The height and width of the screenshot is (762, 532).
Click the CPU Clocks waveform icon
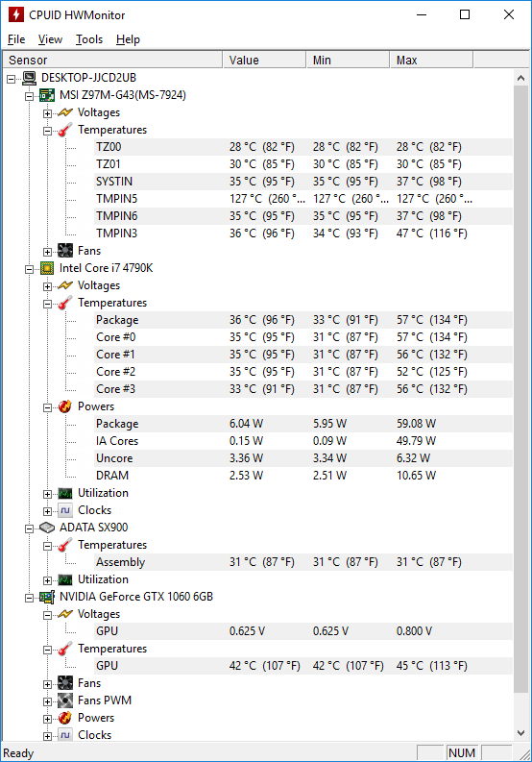pos(65,510)
